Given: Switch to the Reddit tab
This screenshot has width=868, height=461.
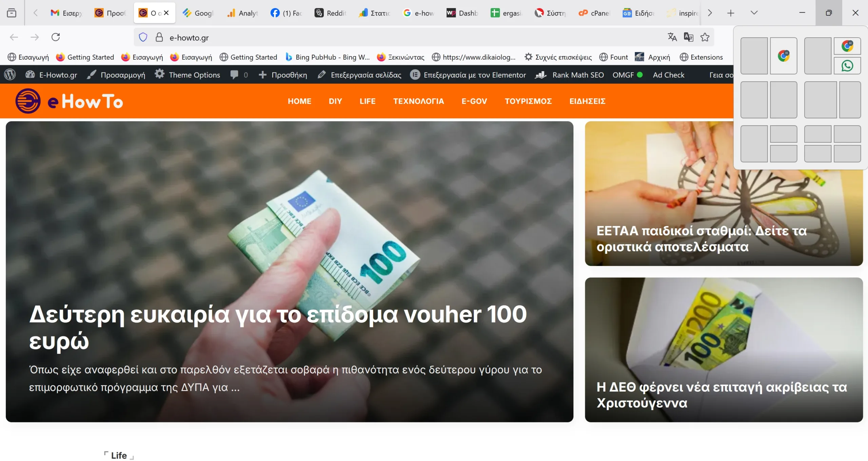Looking at the screenshot, I should point(330,13).
